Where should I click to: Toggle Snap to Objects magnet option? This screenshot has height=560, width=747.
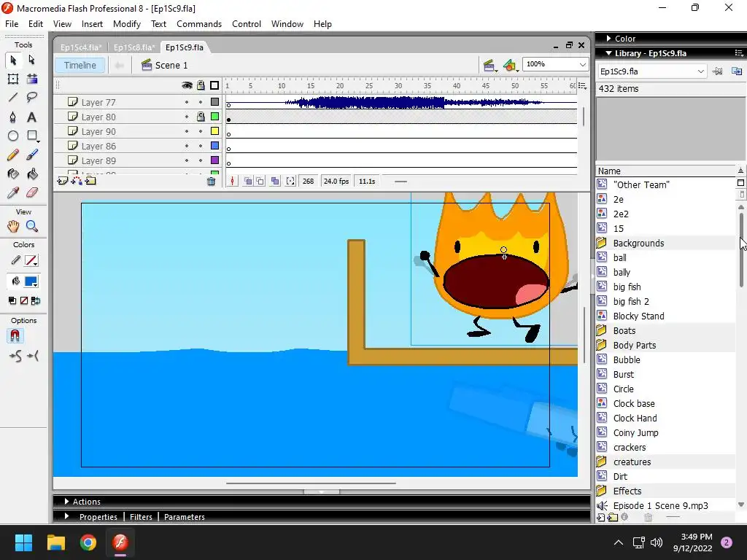(x=15, y=336)
